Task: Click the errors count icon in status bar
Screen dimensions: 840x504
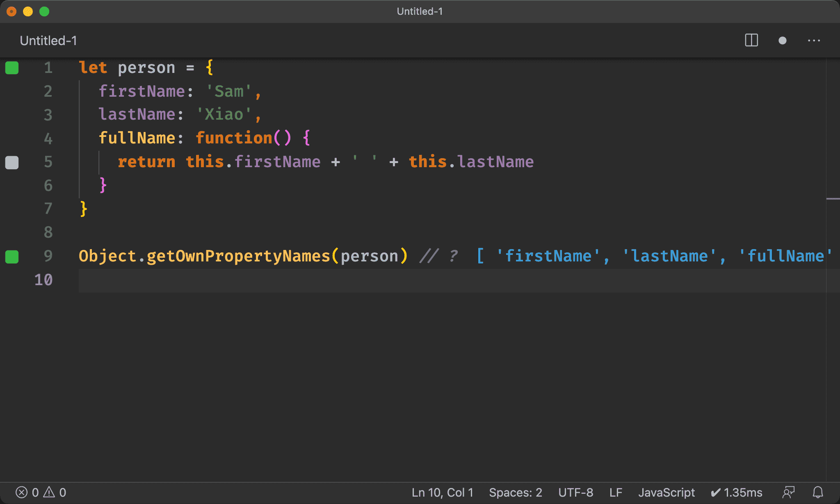Action: (x=22, y=492)
